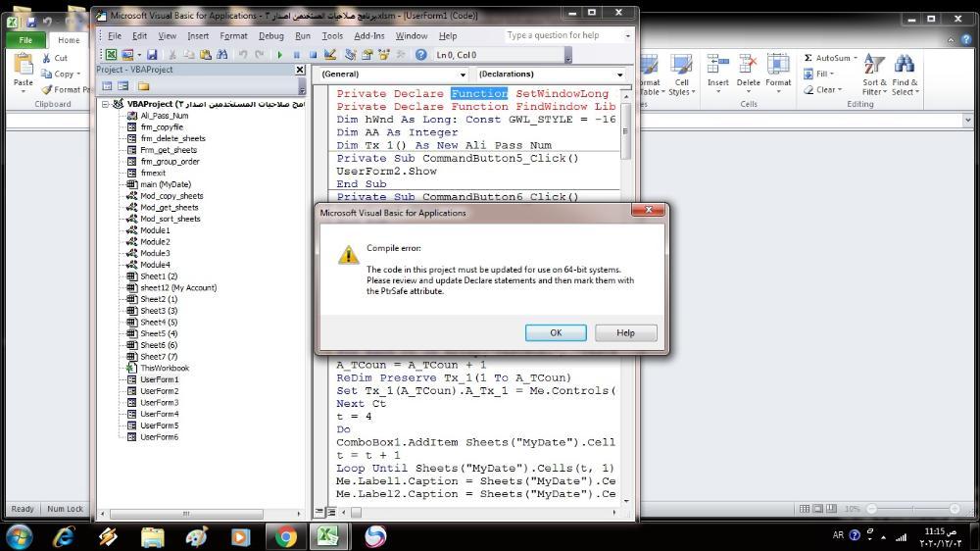Click the Excel zoom in plus button
Screen dimensions: 980x551
pos(955,509)
